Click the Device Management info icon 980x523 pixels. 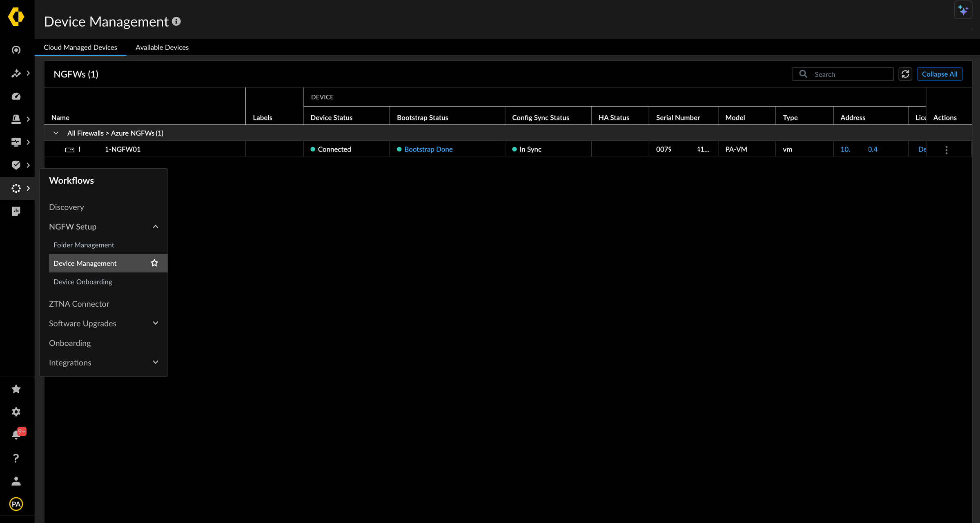point(176,21)
